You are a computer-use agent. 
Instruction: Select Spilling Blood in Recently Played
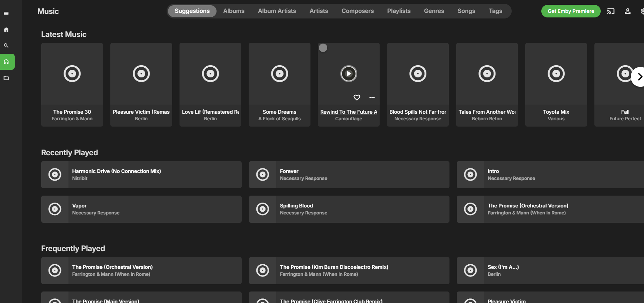pyautogui.click(x=296, y=206)
